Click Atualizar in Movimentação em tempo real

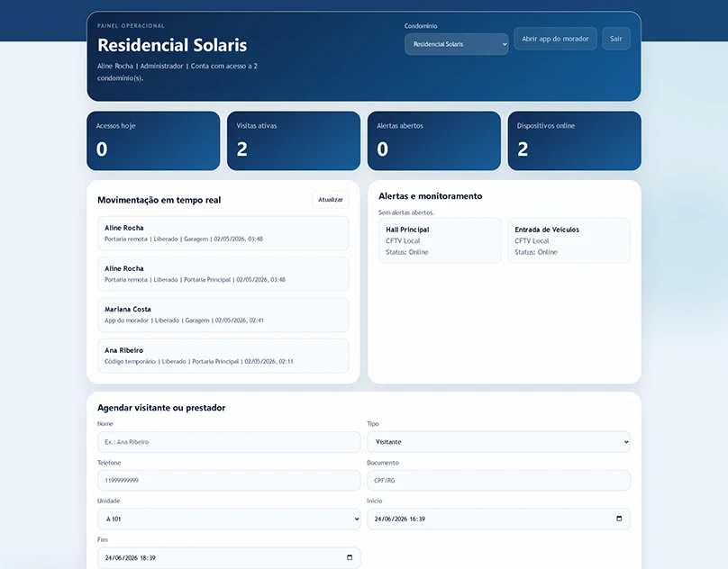pos(331,200)
